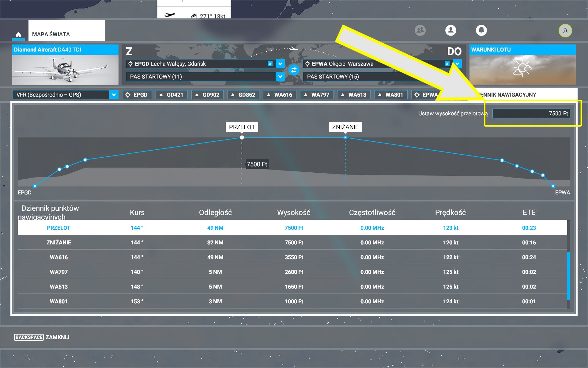Expand departure runway PAS STARTOWY (11) dropdown
588x368 pixels.
pyautogui.click(x=280, y=77)
